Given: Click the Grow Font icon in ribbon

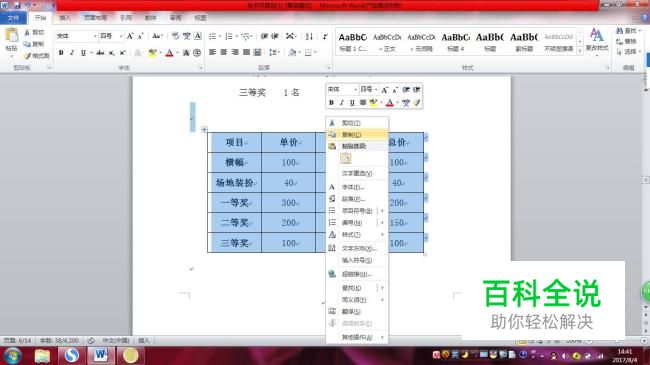Looking at the screenshot, I should coord(130,36).
